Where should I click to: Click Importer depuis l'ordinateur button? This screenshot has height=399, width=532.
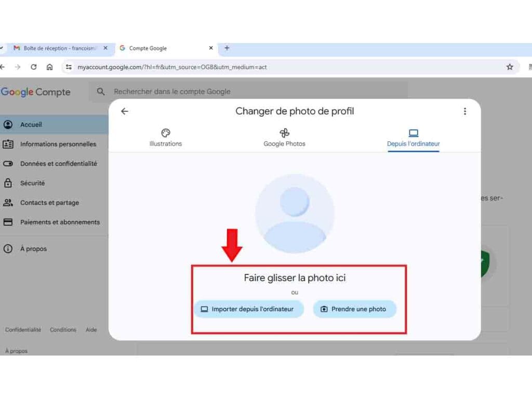248,309
